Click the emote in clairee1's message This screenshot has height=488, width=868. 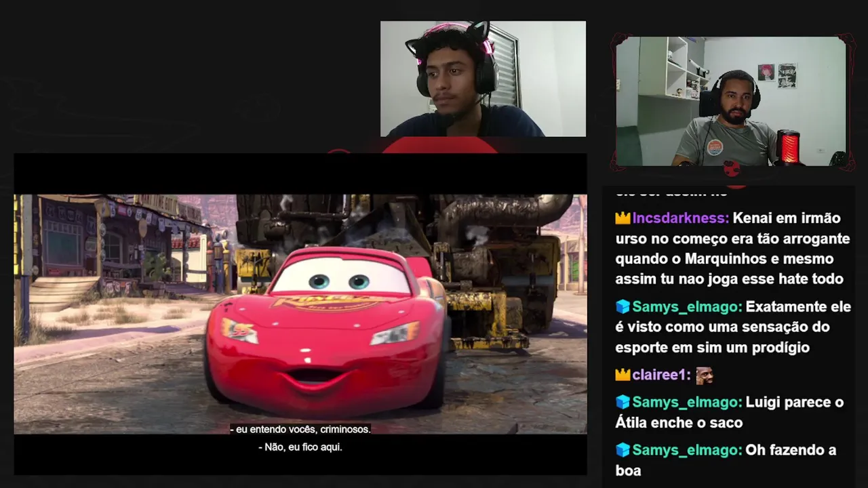pyautogui.click(x=705, y=375)
